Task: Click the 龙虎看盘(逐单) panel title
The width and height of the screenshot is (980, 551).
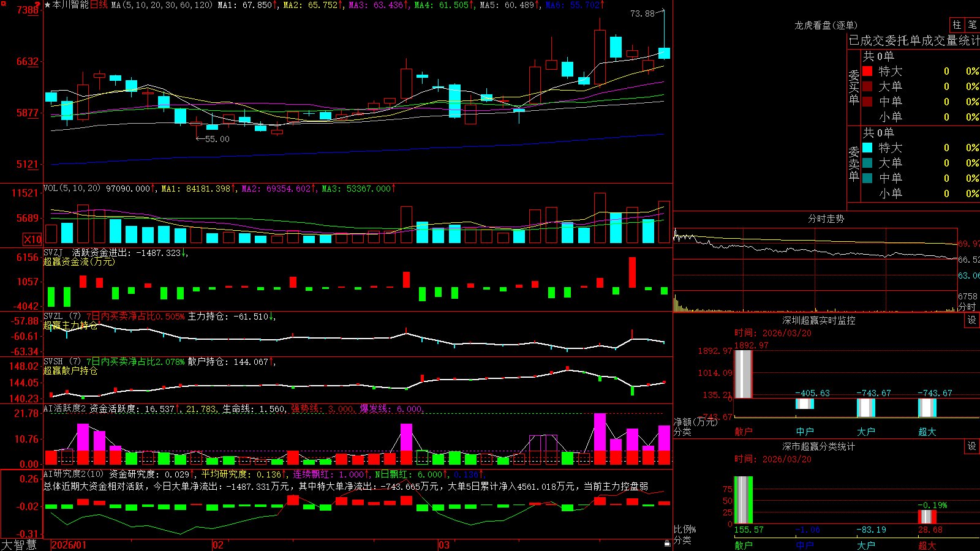Action: pos(826,25)
